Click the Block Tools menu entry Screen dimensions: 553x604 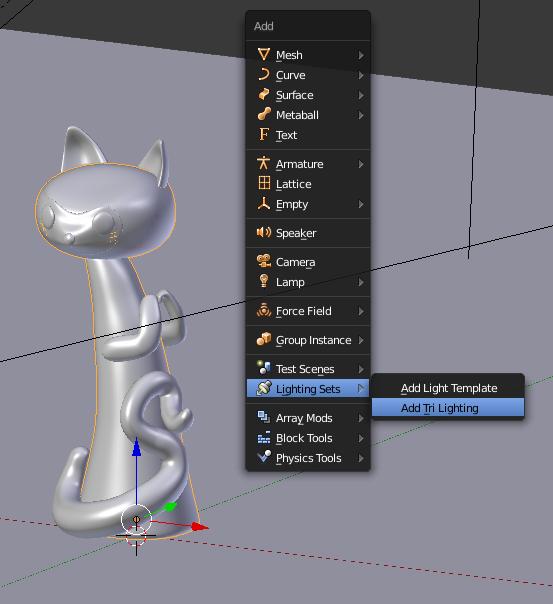308,438
